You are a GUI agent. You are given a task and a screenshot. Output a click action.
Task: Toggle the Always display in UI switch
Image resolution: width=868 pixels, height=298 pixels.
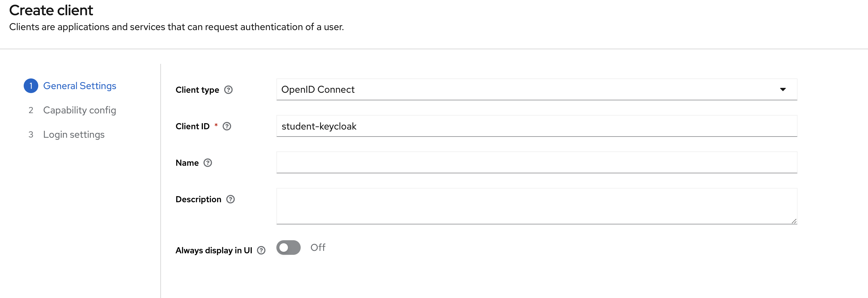coord(289,248)
